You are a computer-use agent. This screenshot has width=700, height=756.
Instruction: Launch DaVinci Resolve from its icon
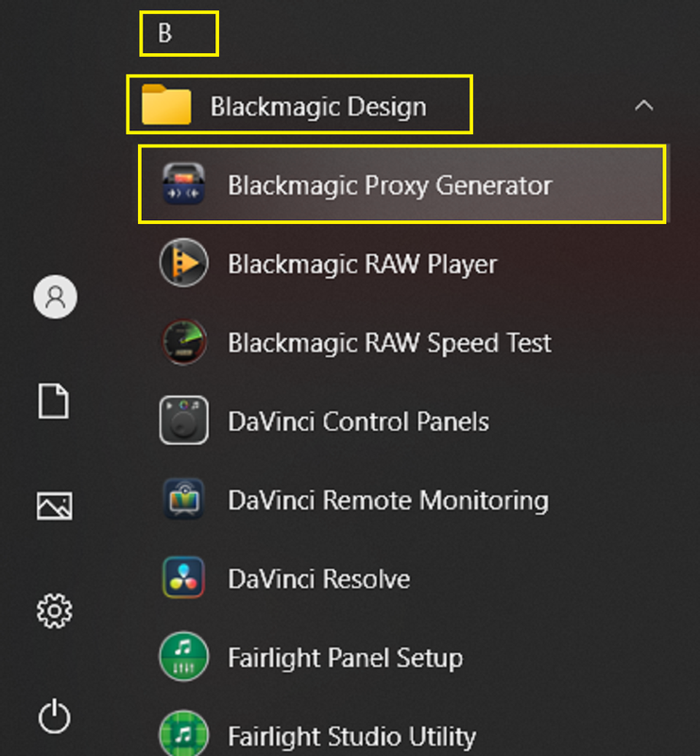point(183,577)
